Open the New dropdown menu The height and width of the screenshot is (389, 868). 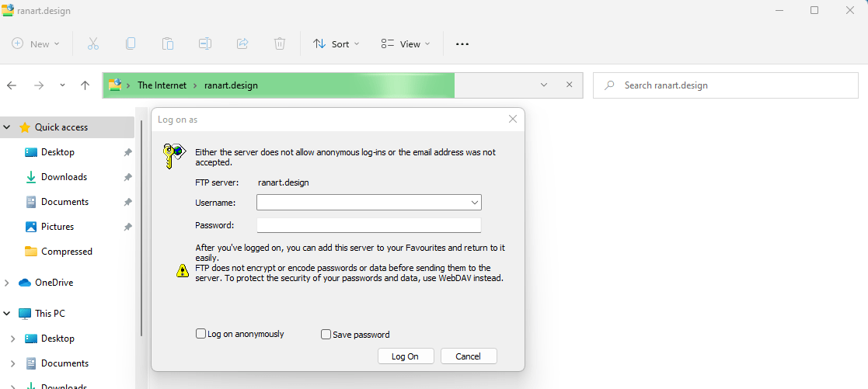pos(36,43)
